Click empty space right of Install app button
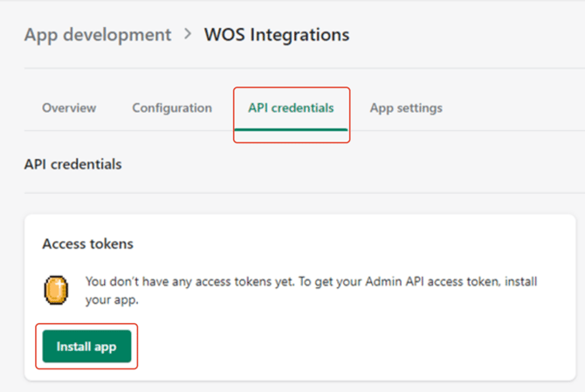585x392 pixels. 349,347
